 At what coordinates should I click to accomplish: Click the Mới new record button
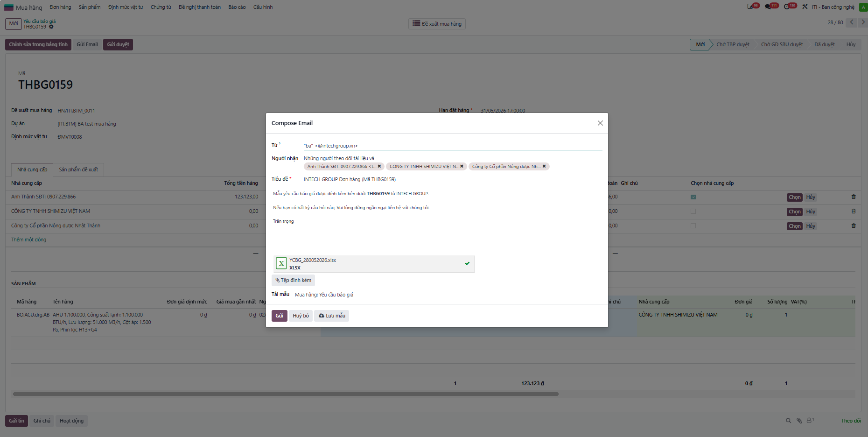point(14,24)
